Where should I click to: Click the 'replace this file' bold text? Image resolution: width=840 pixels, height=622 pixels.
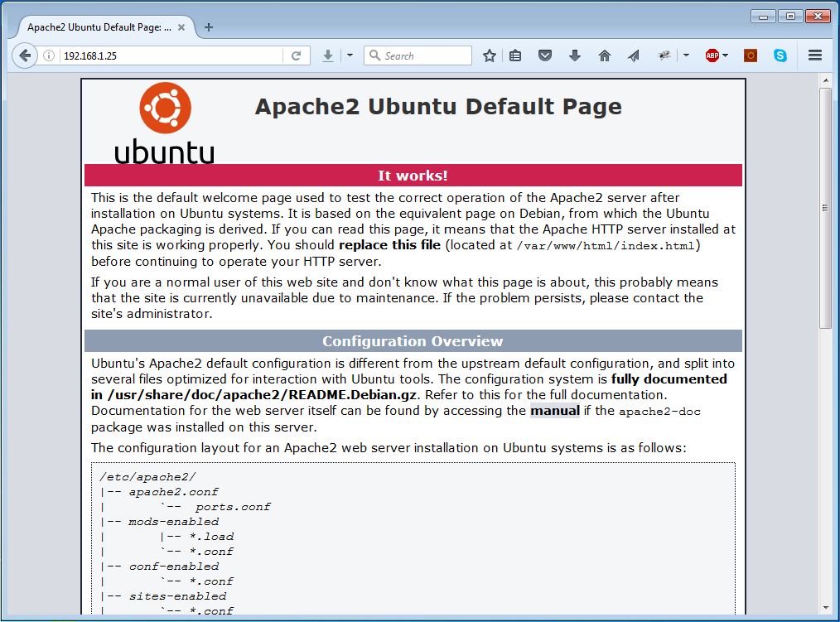click(389, 245)
